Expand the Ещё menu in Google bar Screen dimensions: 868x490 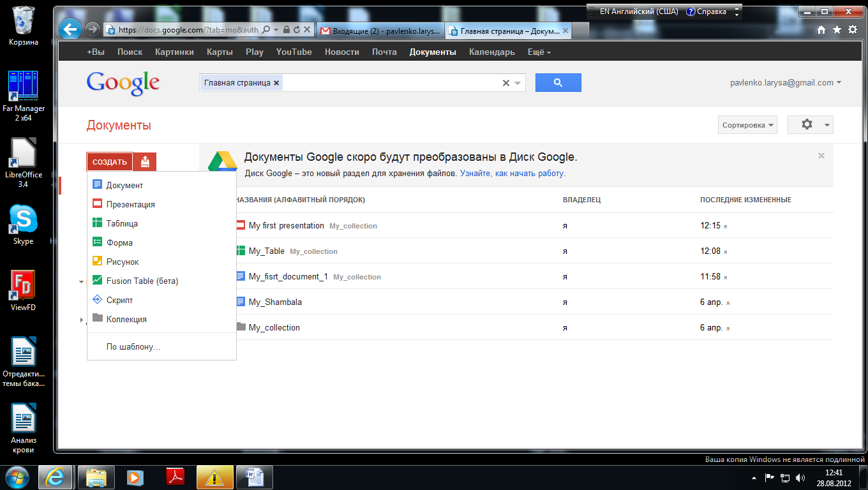pos(539,52)
